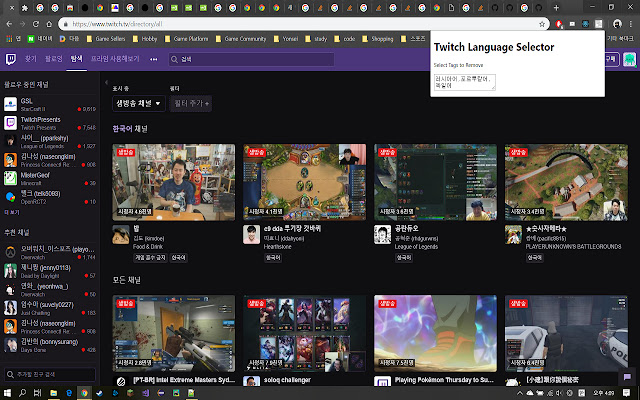The height and width of the screenshot is (400, 640).
Task: Click the Chrome profile avatar icon
Action: [x=617, y=24]
